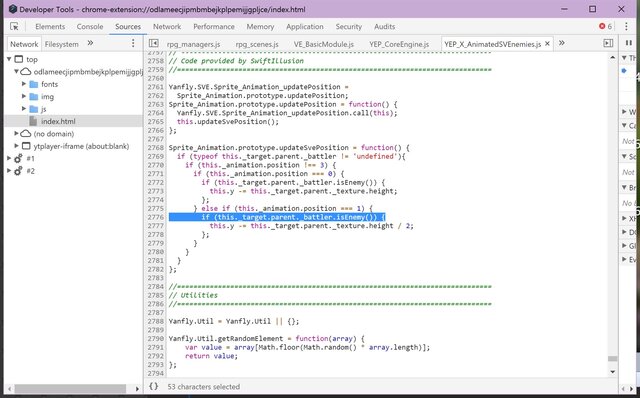Click the "return value;" code line
The width and height of the screenshot is (640, 398).
211,356
